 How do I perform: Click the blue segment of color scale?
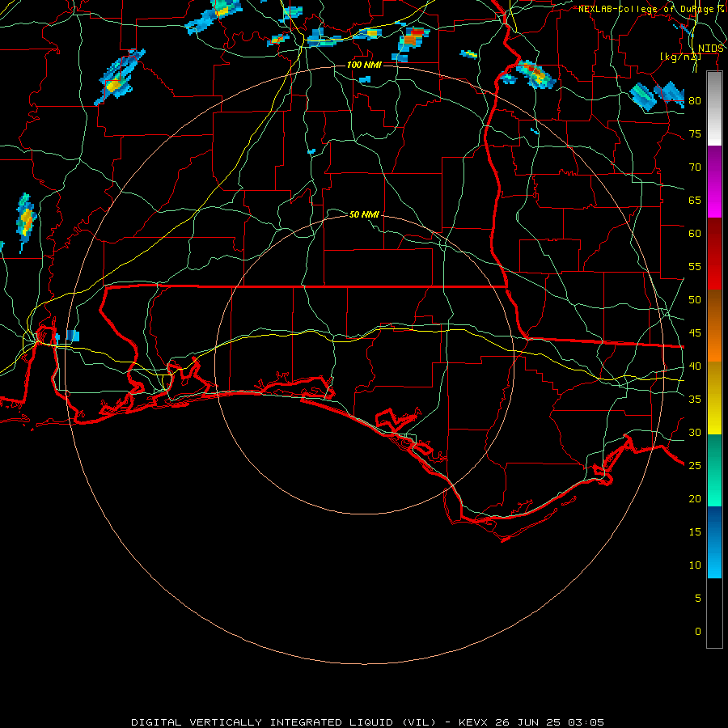click(x=714, y=542)
